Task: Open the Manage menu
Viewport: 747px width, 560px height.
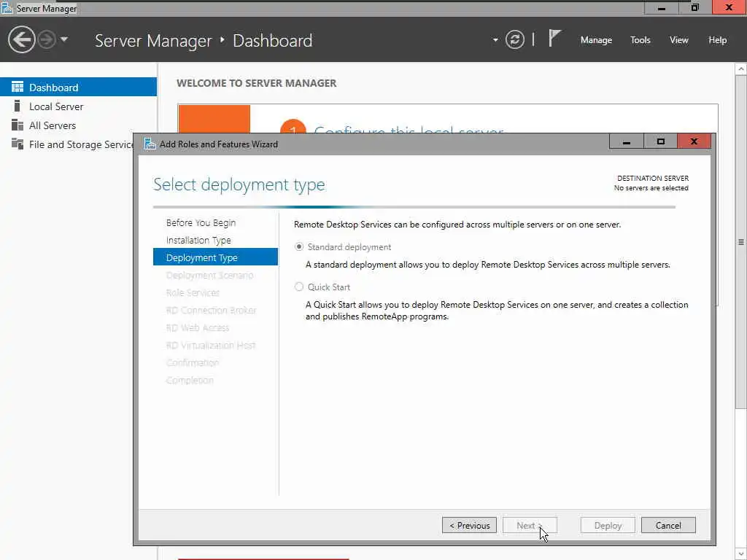Action: tap(596, 40)
